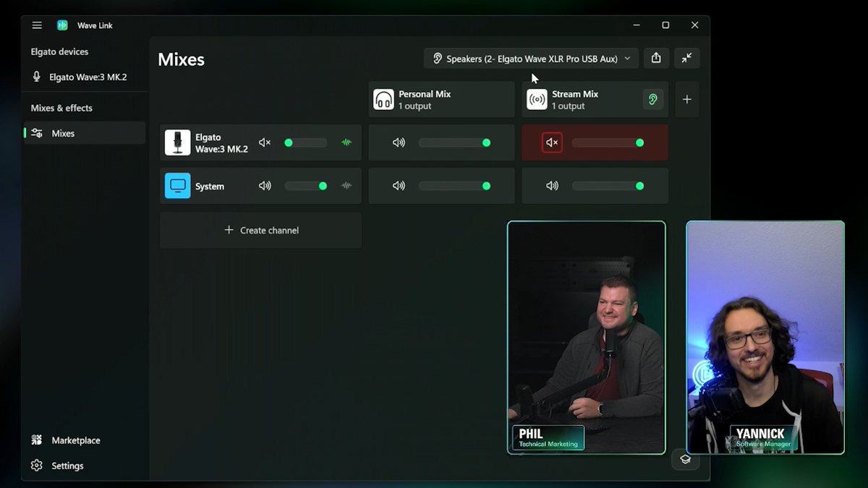Viewport: 868px width, 488px height.
Task: Click the Mixes page heading
Action: (x=181, y=59)
